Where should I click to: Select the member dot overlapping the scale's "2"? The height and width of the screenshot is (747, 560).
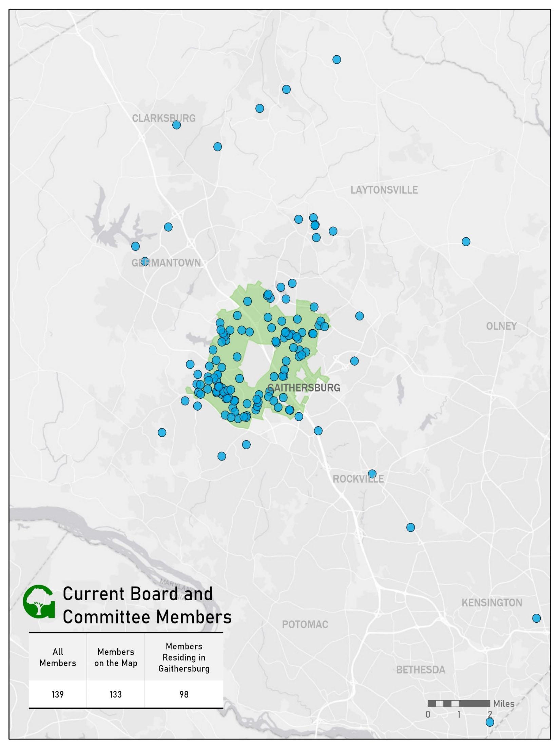[490, 722]
